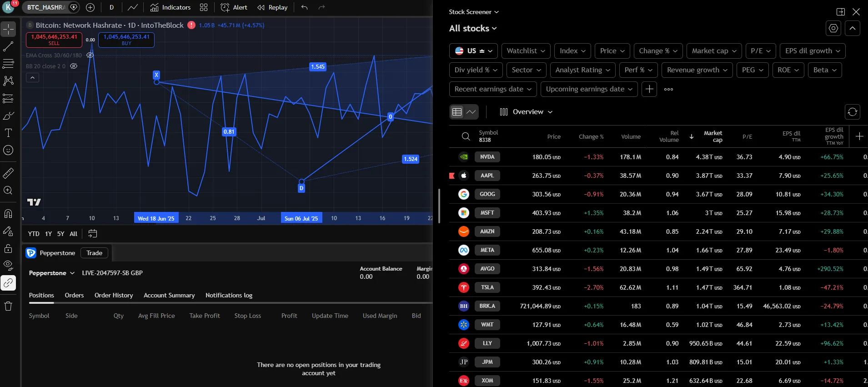Expand the All stocks screen selector
The height and width of the screenshot is (387, 868).
click(473, 28)
